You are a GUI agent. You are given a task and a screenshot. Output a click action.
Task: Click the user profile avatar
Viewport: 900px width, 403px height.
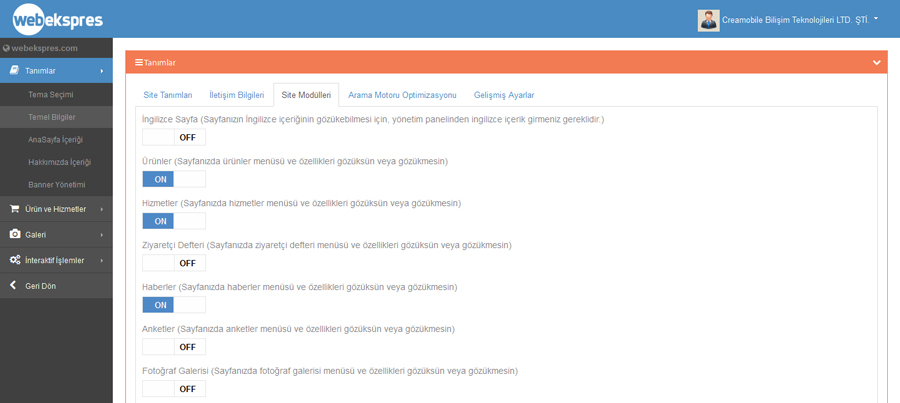pos(708,20)
